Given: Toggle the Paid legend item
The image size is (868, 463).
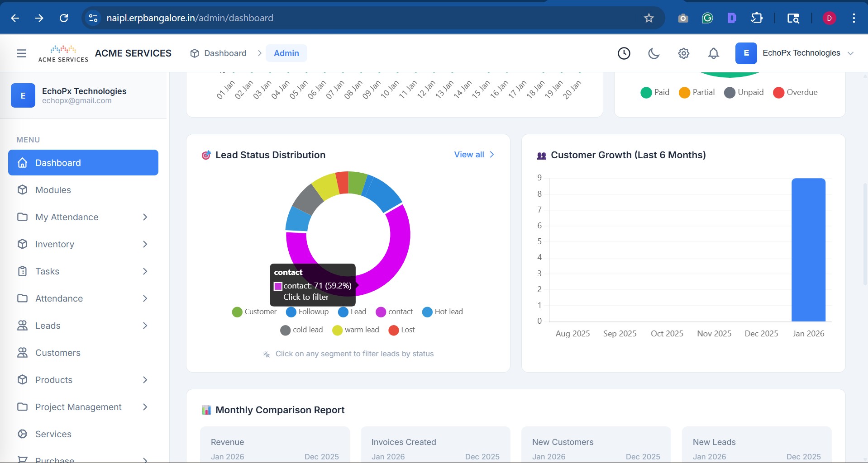Looking at the screenshot, I should 655,92.
